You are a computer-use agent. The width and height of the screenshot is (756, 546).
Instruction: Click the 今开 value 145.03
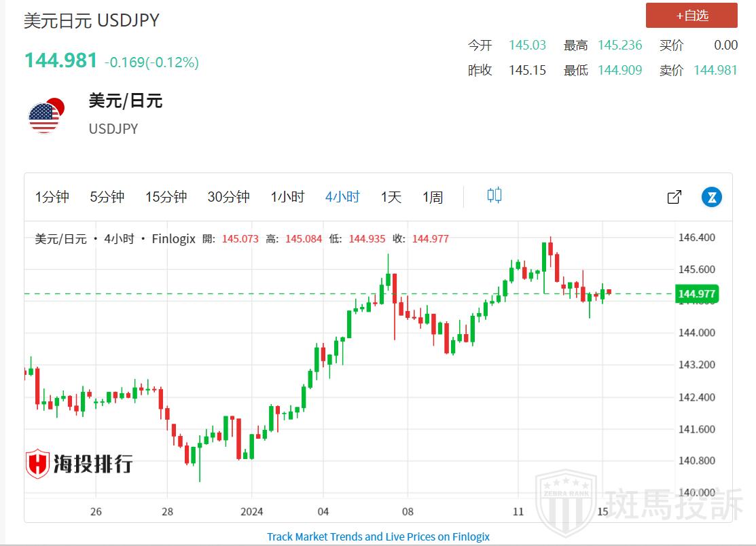pyautogui.click(x=528, y=45)
